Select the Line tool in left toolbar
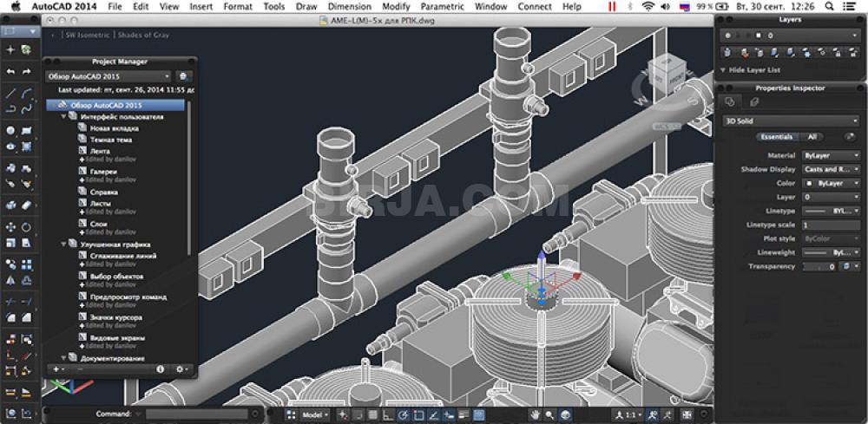 pyautogui.click(x=10, y=93)
